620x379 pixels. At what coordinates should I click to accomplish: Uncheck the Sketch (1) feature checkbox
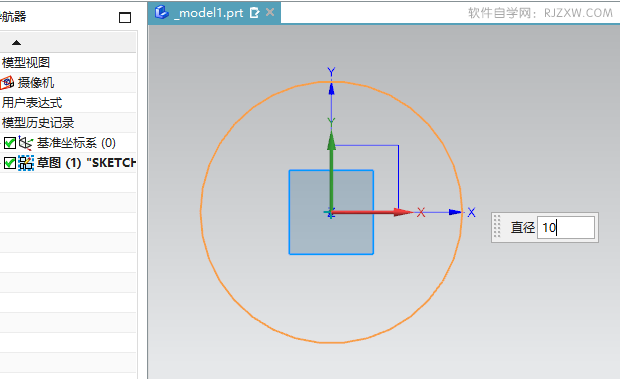coord(10,163)
